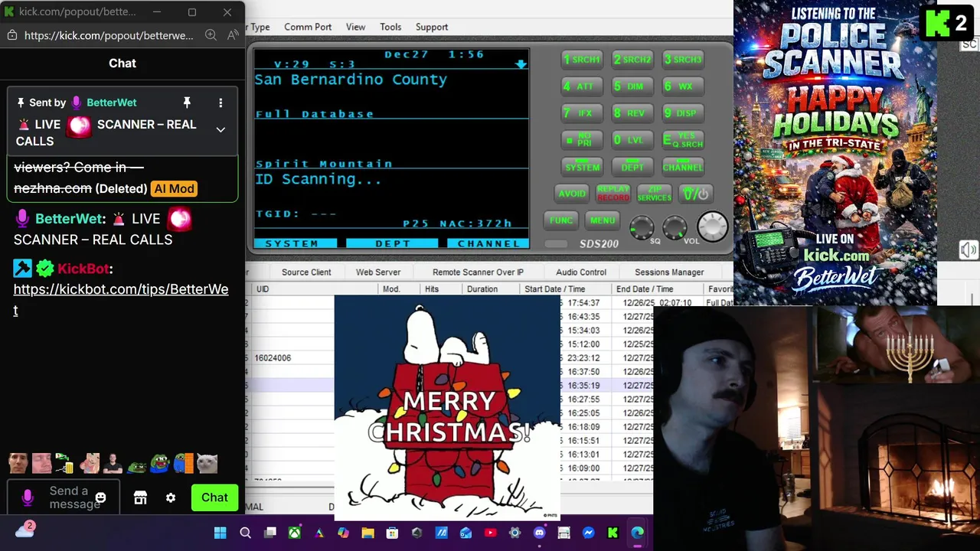980x551 pixels.
Task: Click the ZIP SERVICES key
Action: pyautogui.click(x=655, y=194)
